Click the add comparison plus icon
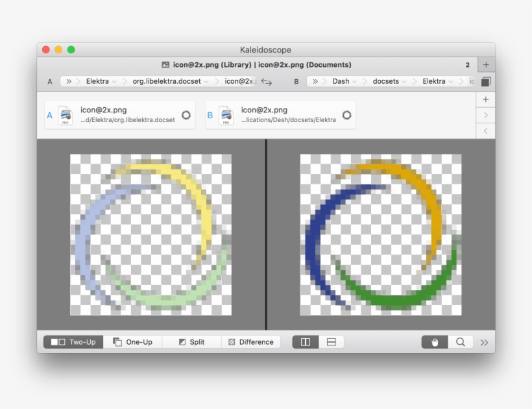532x409 pixels. (x=486, y=99)
